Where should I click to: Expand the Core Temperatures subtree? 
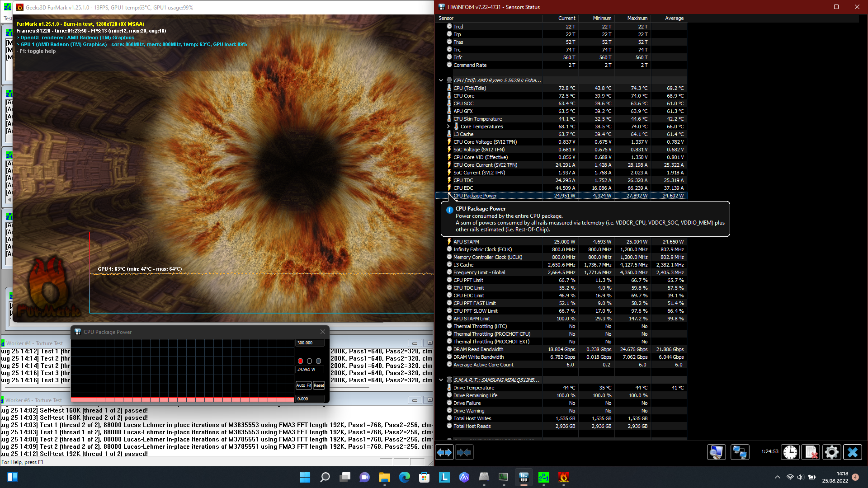[x=448, y=127]
